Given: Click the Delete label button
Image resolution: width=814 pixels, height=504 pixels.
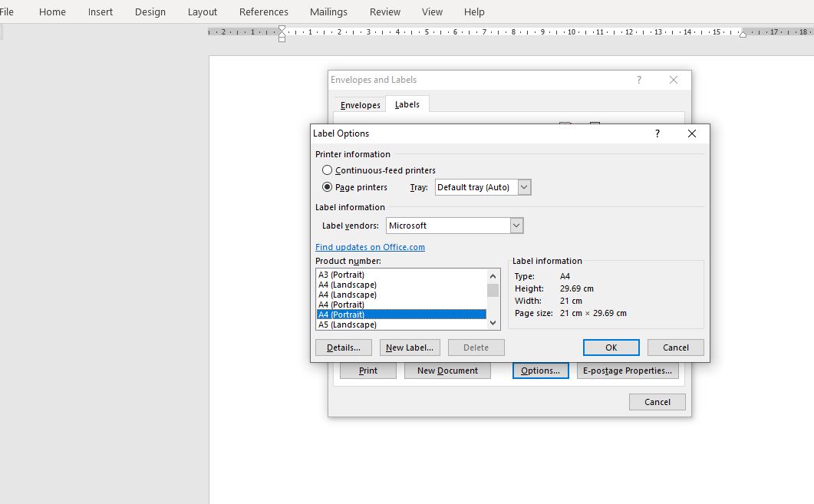Looking at the screenshot, I should 476,348.
